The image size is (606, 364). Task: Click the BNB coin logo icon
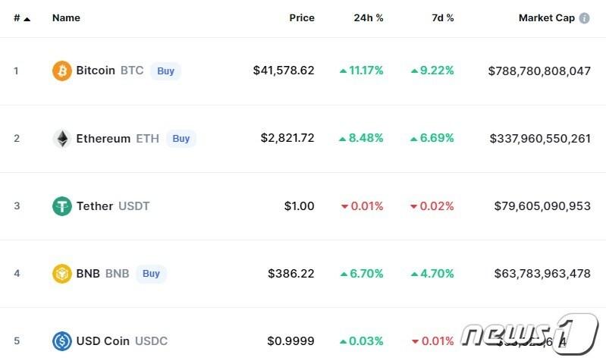coord(62,274)
